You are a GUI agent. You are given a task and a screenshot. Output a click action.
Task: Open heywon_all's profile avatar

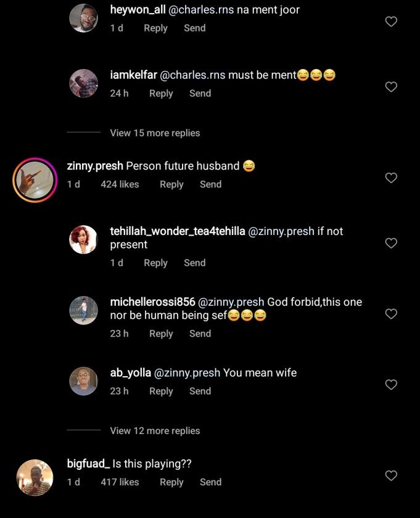83,18
